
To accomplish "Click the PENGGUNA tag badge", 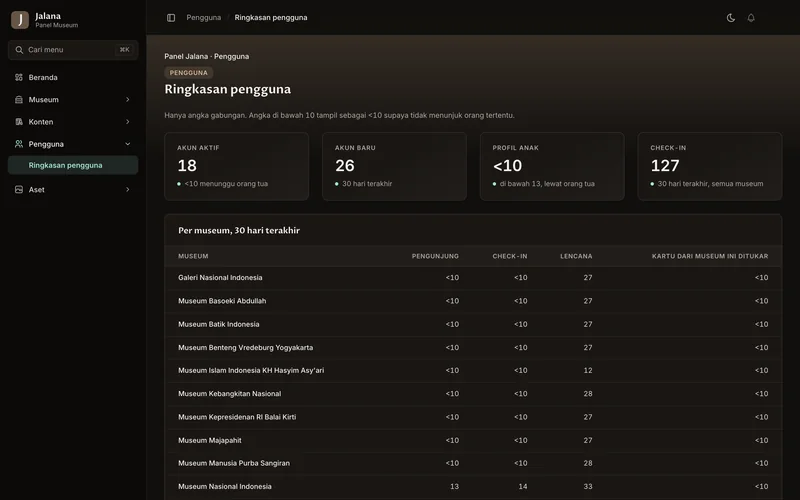I will tap(189, 72).
